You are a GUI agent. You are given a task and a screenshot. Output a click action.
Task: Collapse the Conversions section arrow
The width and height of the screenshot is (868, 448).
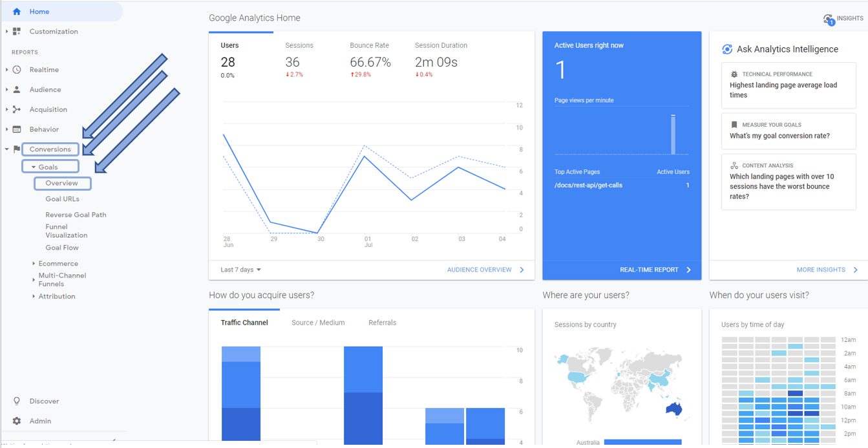(x=7, y=149)
